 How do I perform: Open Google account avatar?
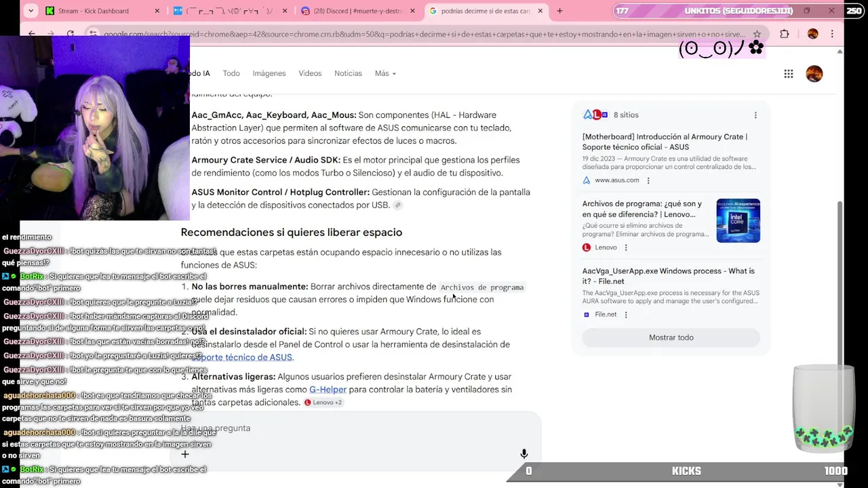(814, 74)
